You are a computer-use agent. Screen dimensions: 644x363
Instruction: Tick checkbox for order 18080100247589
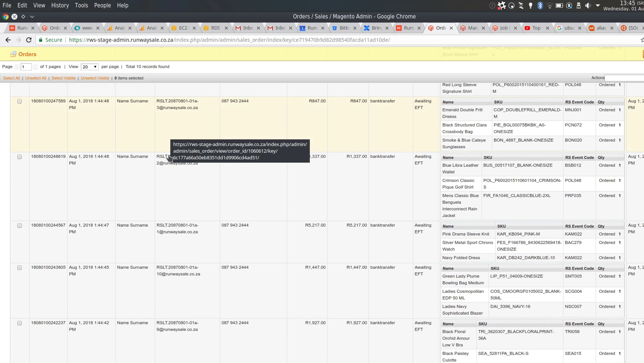[20, 101]
